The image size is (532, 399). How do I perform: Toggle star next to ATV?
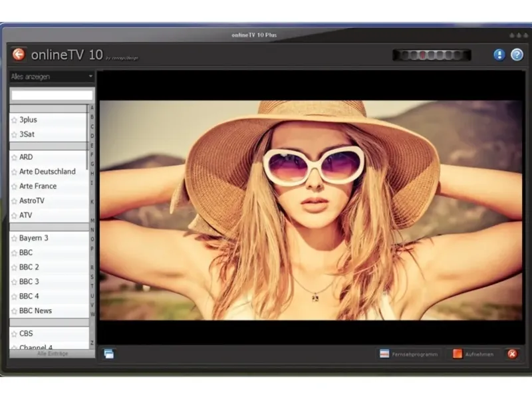tap(14, 215)
